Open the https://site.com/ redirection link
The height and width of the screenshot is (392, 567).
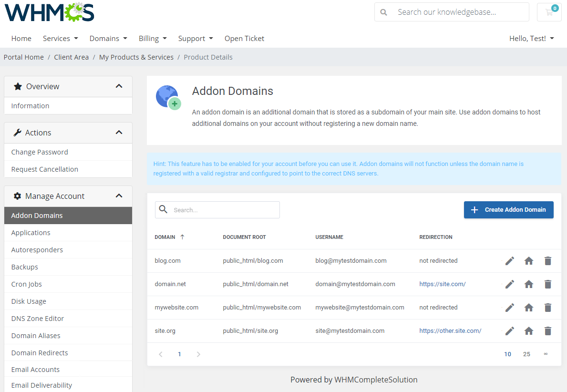(x=442, y=284)
